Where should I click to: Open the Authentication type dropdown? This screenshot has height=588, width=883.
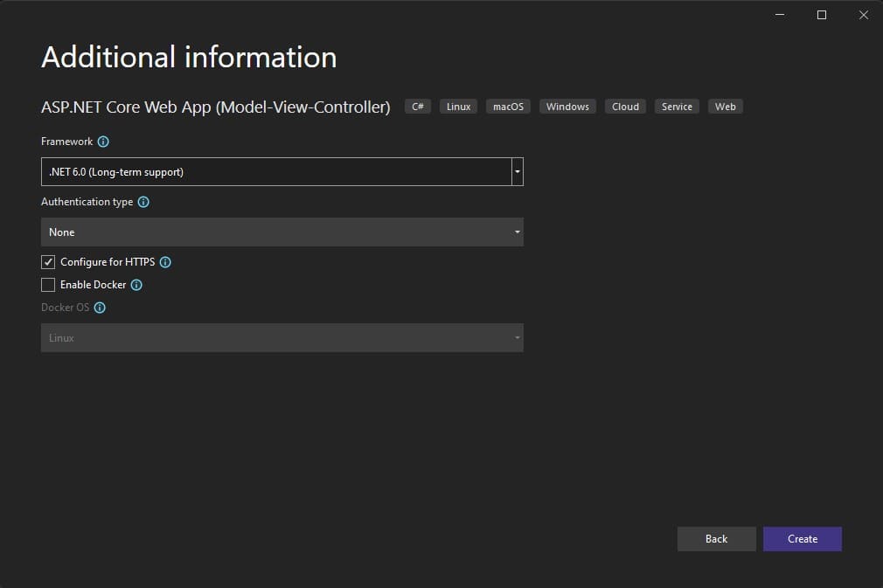pyautogui.click(x=282, y=232)
